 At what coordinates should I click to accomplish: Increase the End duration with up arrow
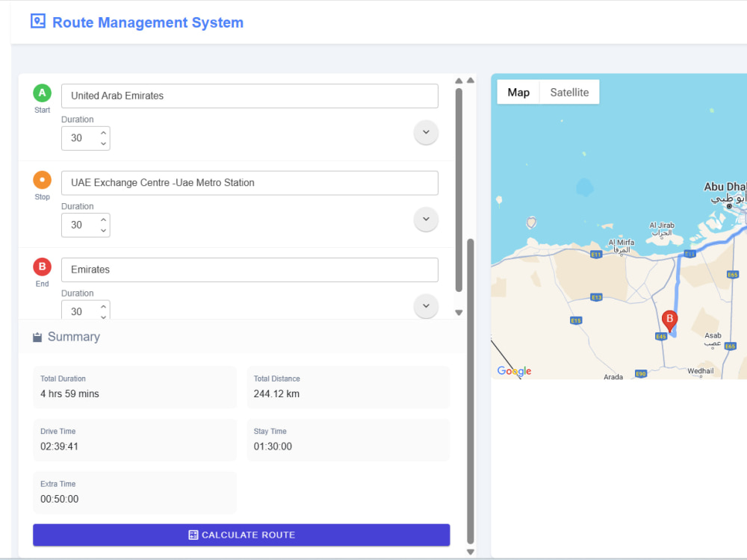(x=103, y=307)
